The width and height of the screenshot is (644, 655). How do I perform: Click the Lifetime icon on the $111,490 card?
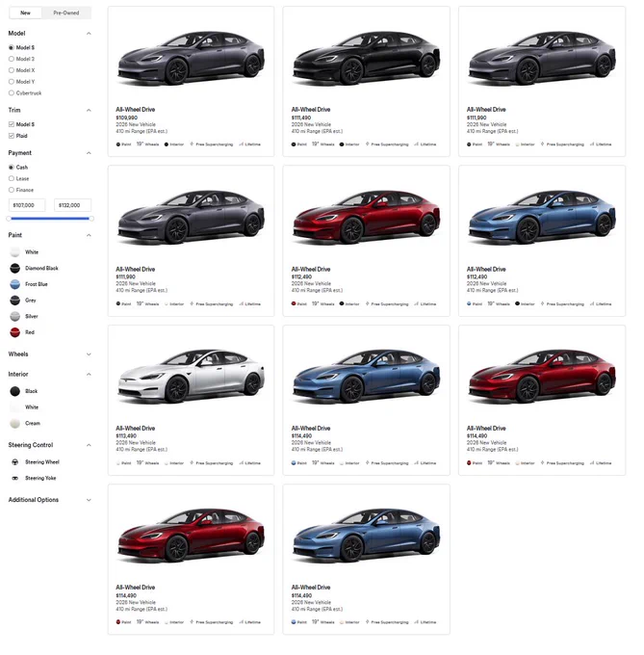point(417,144)
